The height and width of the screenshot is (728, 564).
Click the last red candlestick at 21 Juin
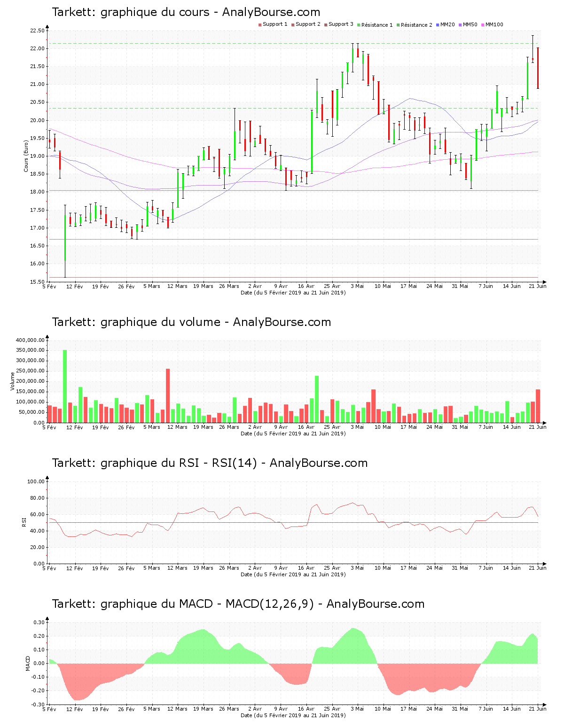point(538,68)
